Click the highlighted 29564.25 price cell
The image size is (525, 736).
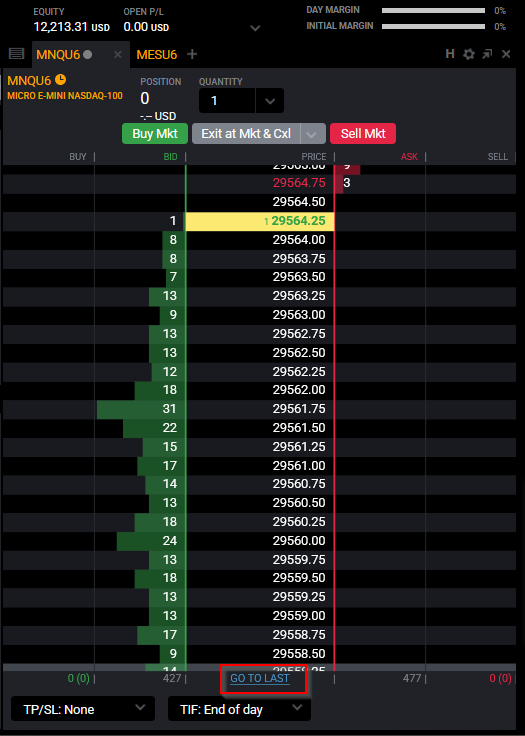click(x=260, y=221)
